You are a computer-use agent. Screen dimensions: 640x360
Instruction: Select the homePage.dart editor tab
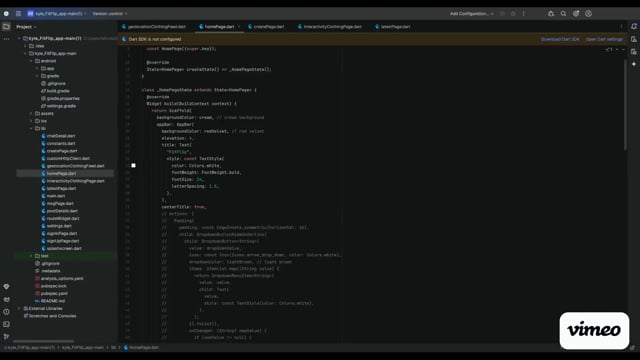[219, 27]
